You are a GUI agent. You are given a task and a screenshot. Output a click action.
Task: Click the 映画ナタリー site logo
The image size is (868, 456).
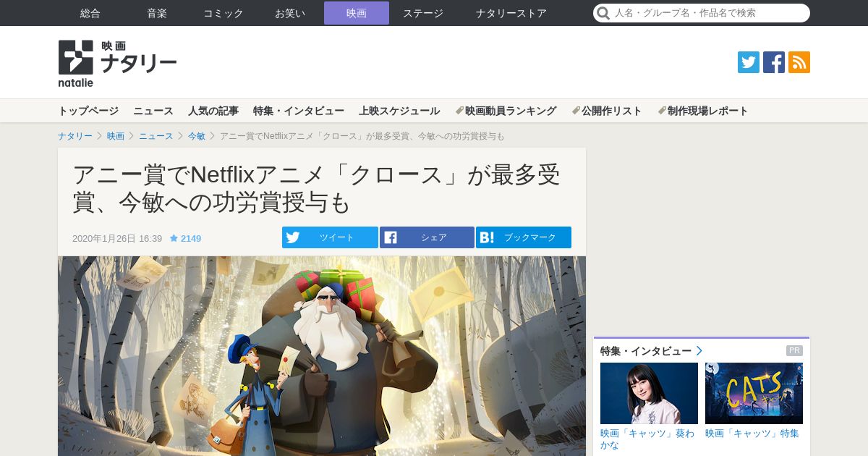(117, 63)
